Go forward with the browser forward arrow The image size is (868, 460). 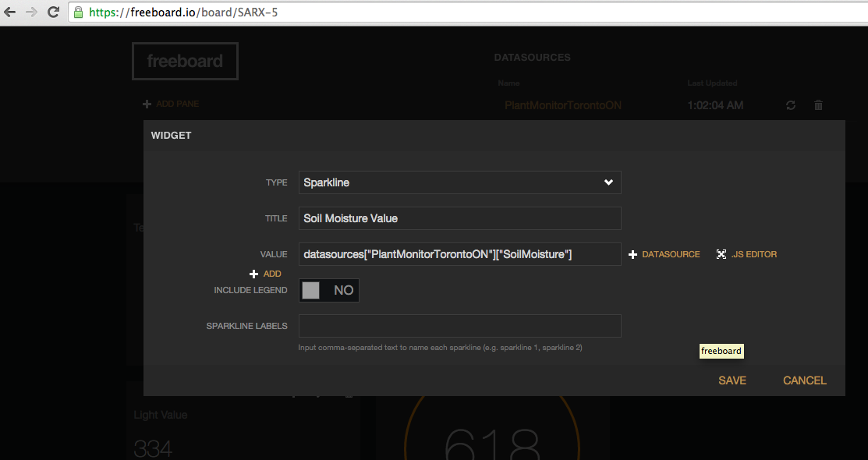(31, 12)
